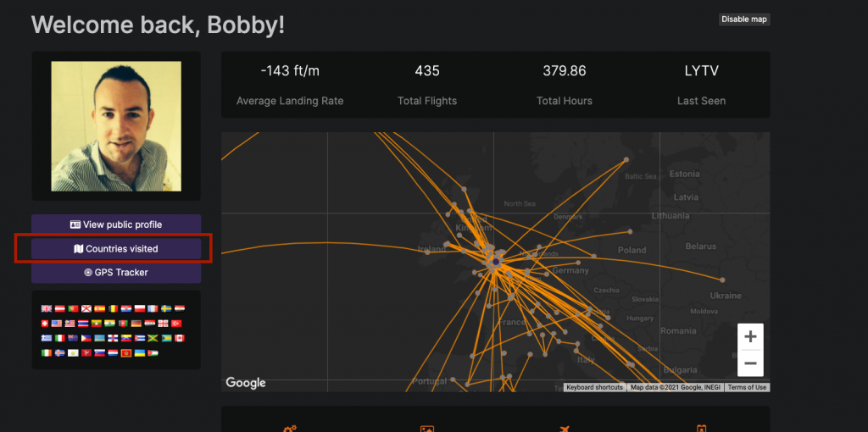The image size is (868, 432).
Task: Click the Jamaica flag icon
Action: click(x=153, y=338)
